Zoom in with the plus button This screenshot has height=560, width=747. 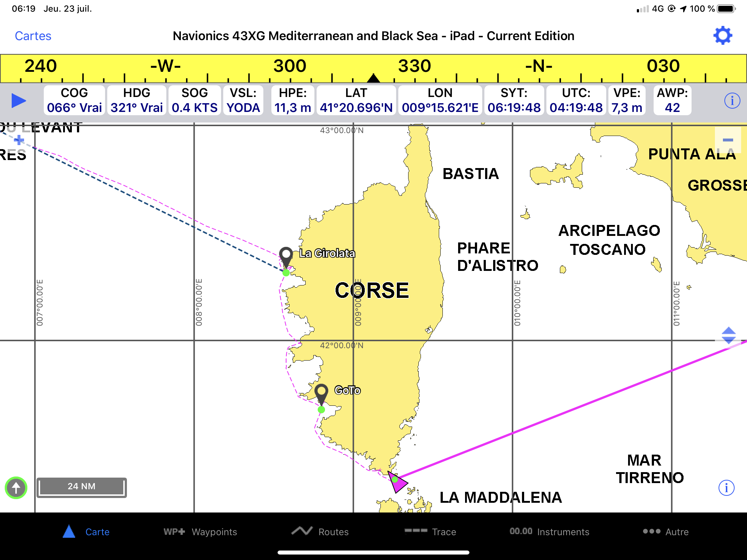(x=19, y=140)
